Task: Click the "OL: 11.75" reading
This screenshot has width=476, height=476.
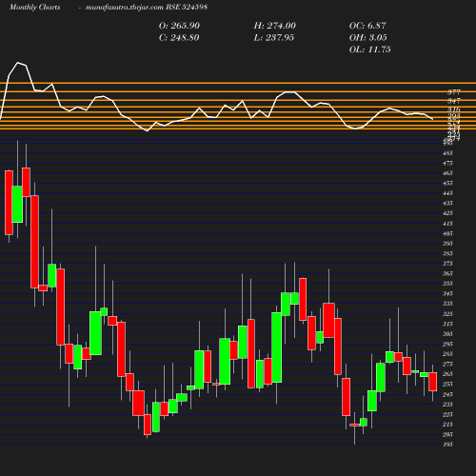Action: [x=370, y=50]
